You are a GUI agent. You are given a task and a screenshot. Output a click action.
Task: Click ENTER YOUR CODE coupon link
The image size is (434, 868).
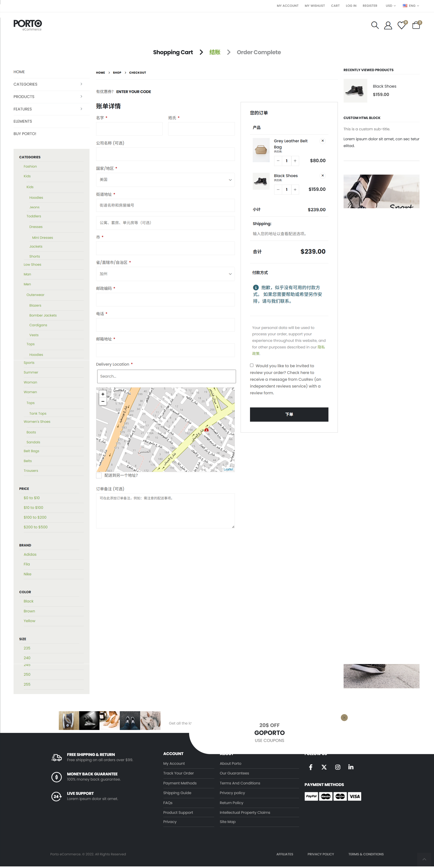tap(134, 92)
